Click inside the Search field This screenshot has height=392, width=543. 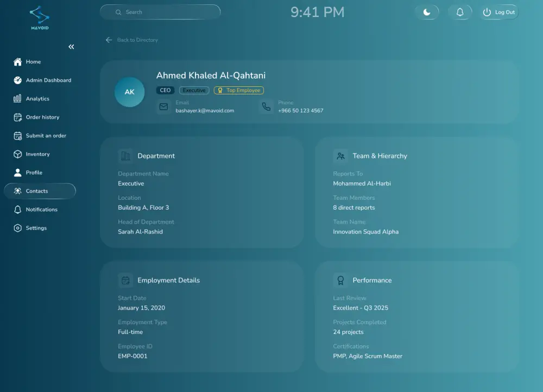coord(160,12)
